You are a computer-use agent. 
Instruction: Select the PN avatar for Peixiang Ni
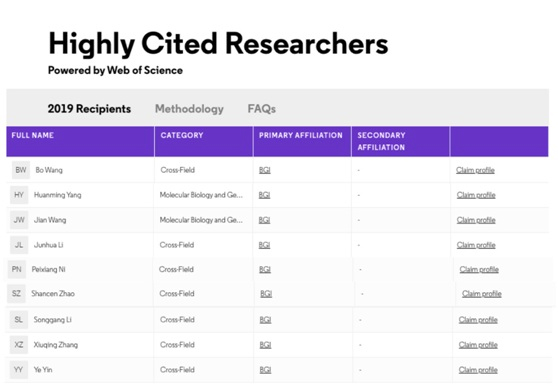coord(17,269)
